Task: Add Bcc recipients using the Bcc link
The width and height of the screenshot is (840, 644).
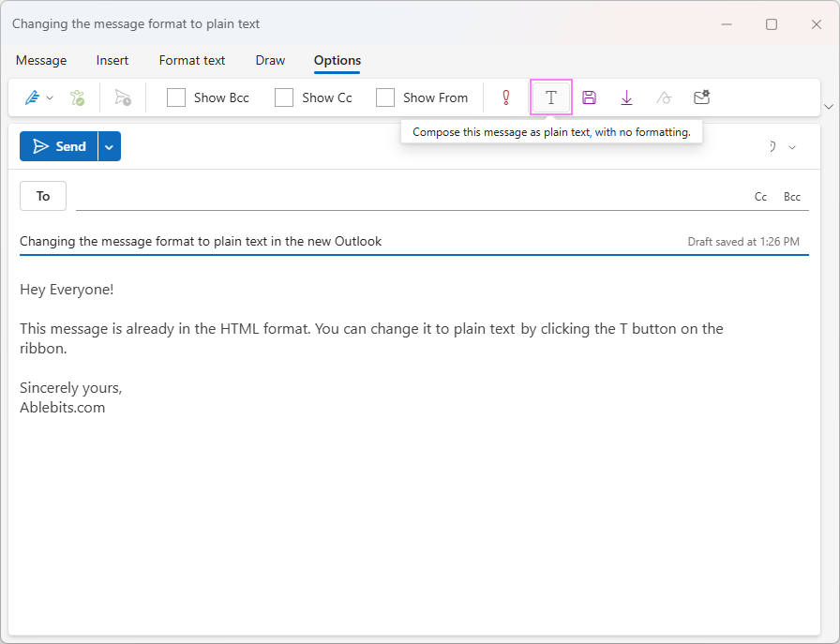Action: (792, 196)
